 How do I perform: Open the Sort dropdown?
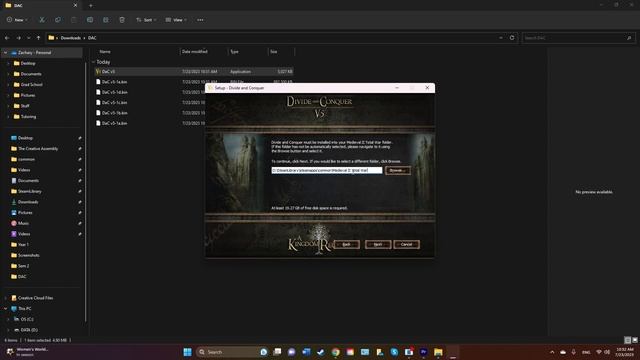click(146, 20)
